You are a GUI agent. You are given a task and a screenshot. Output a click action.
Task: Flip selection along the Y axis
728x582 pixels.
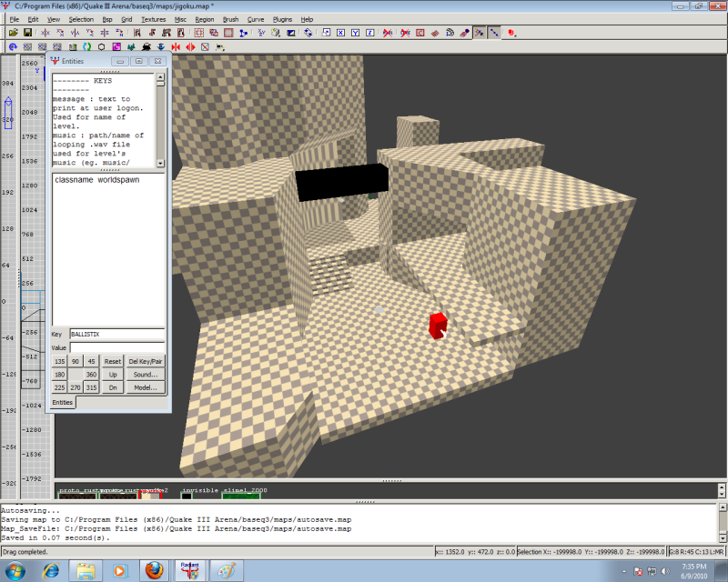(x=75, y=33)
